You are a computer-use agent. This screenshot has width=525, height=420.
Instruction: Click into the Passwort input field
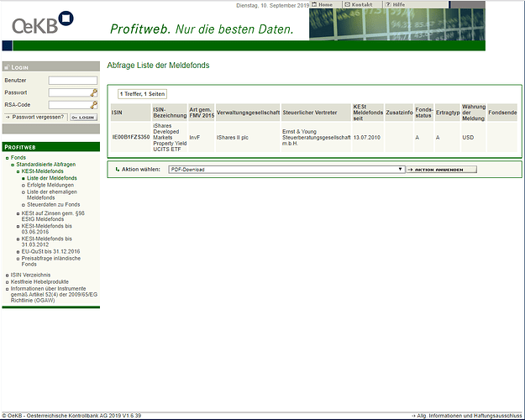coord(69,92)
